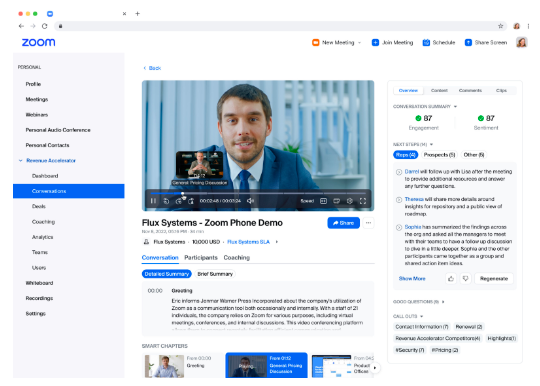Select the Detailed Summary pill
540x386 pixels.
pyautogui.click(x=167, y=274)
